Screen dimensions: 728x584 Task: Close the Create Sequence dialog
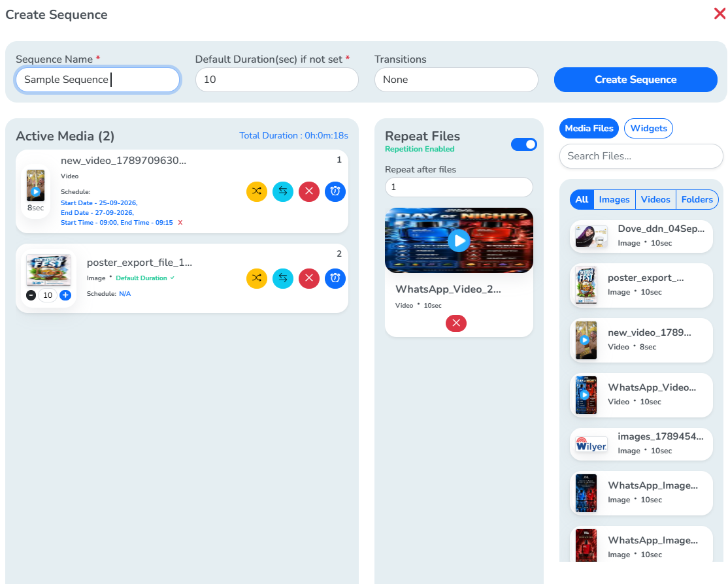[720, 14]
